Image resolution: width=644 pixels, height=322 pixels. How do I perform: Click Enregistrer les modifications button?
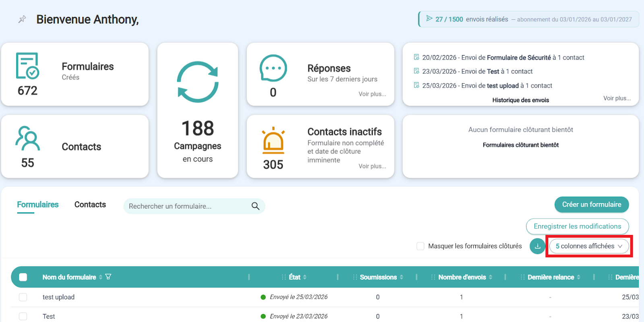(577, 226)
